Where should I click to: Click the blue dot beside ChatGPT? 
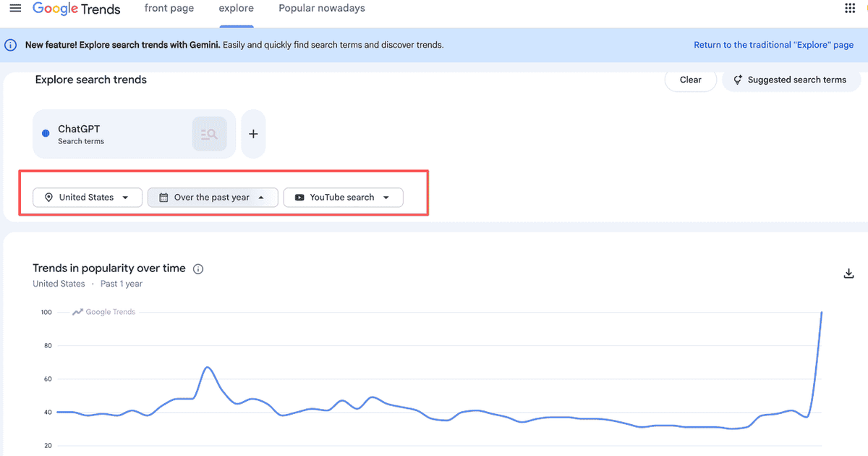pos(46,133)
